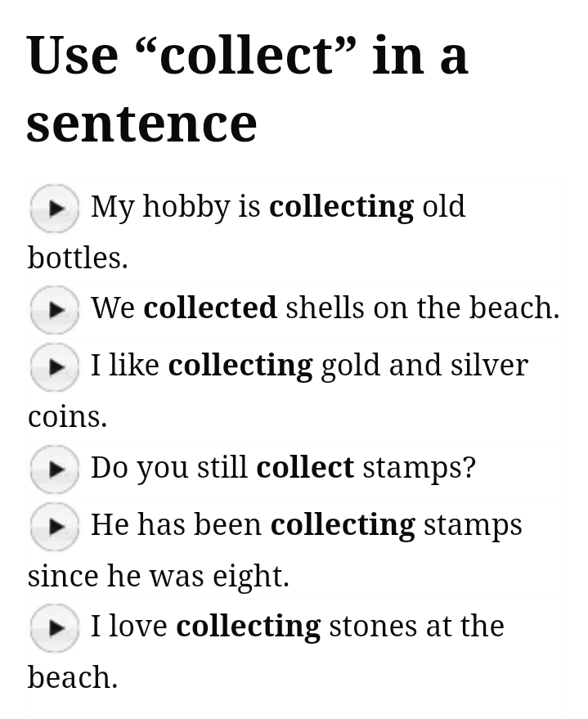Play audio for "I love collecting stones"
Viewport: 588px width, 719px height.
[x=54, y=627]
